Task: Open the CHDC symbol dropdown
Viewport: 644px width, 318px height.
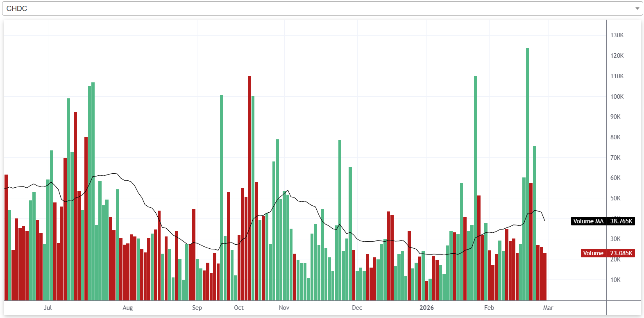Action: [320, 9]
